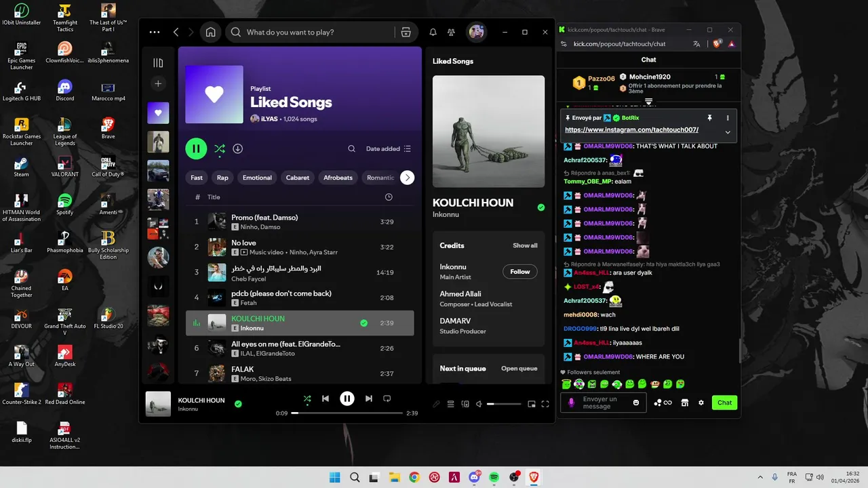Pause playback in bottom player bar
Image resolution: width=868 pixels, height=488 pixels.
pyautogui.click(x=347, y=399)
